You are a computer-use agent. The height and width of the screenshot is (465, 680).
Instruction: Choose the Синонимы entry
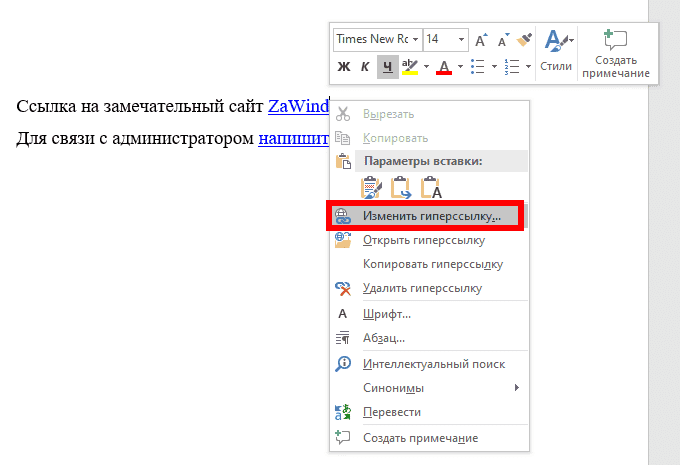click(x=393, y=388)
